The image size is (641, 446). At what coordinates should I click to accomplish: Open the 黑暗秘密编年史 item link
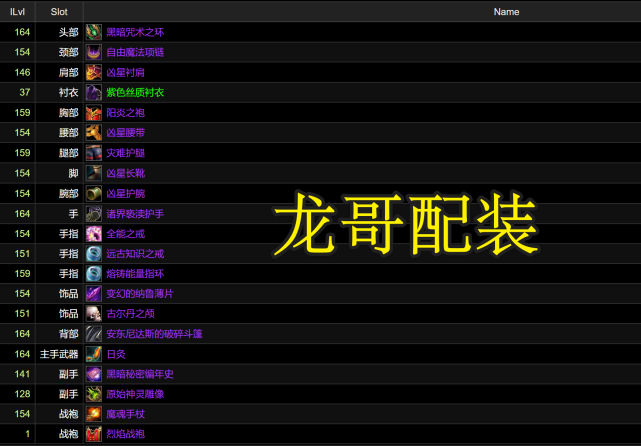point(141,373)
